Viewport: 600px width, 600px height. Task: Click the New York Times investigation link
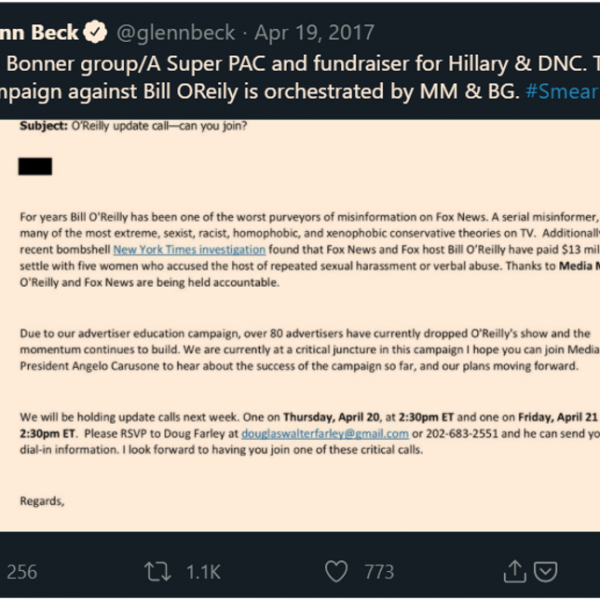click(189, 250)
